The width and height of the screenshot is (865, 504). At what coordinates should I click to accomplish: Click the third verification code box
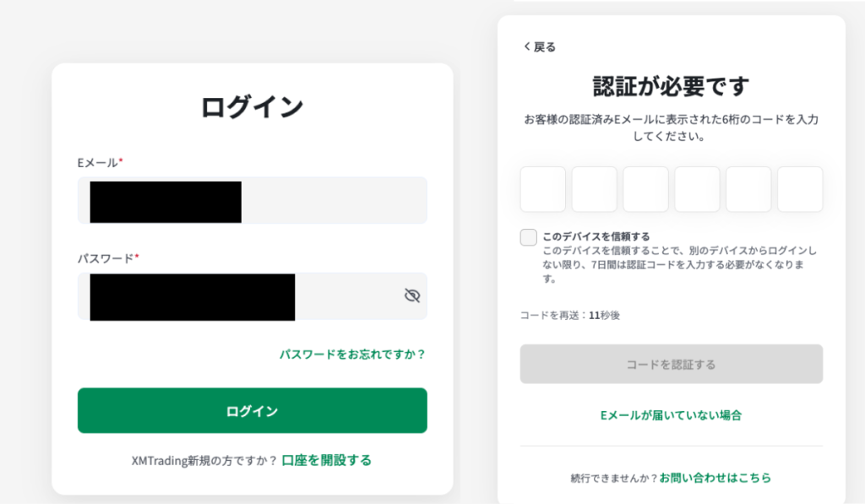[645, 188]
